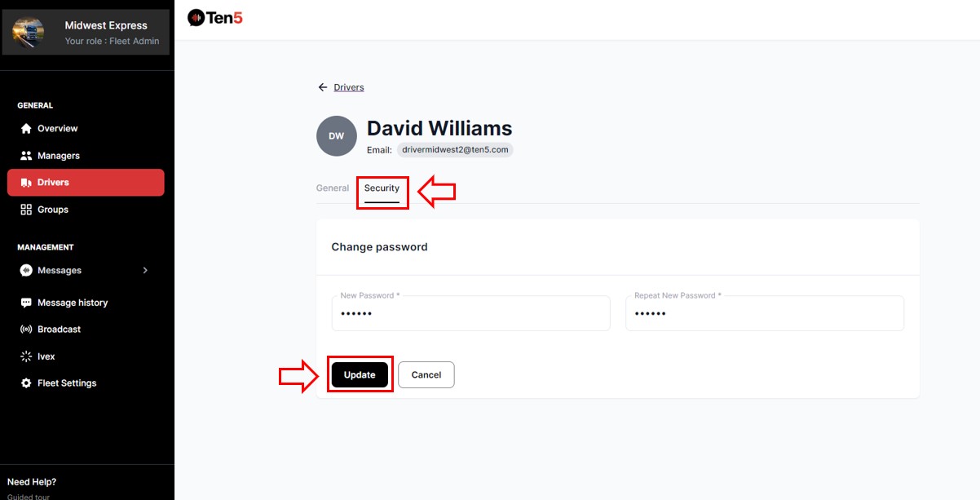Select the Security tab
Image resolution: width=980 pixels, height=500 pixels.
click(x=382, y=188)
